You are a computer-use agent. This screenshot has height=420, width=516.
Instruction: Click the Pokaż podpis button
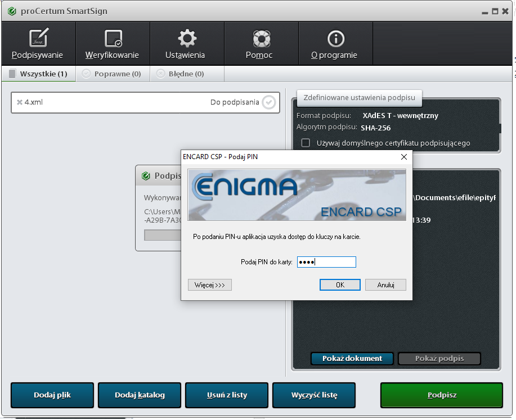click(x=439, y=359)
